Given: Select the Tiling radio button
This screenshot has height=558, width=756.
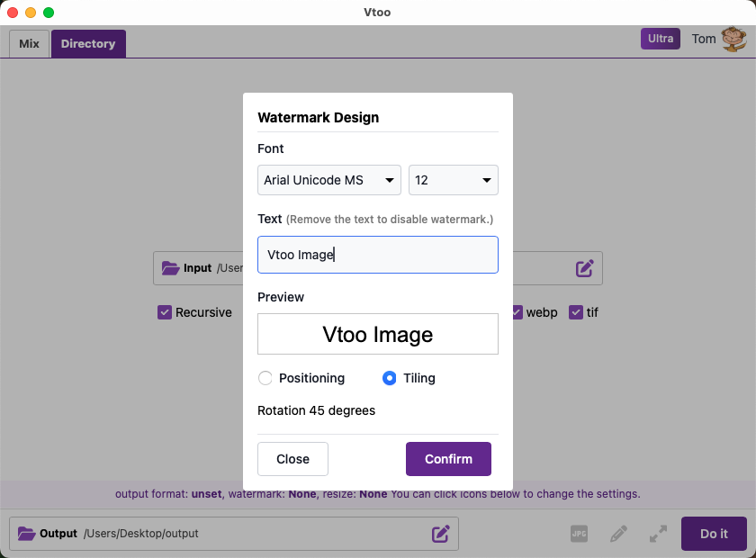Looking at the screenshot, I should (x=390, y=378).
